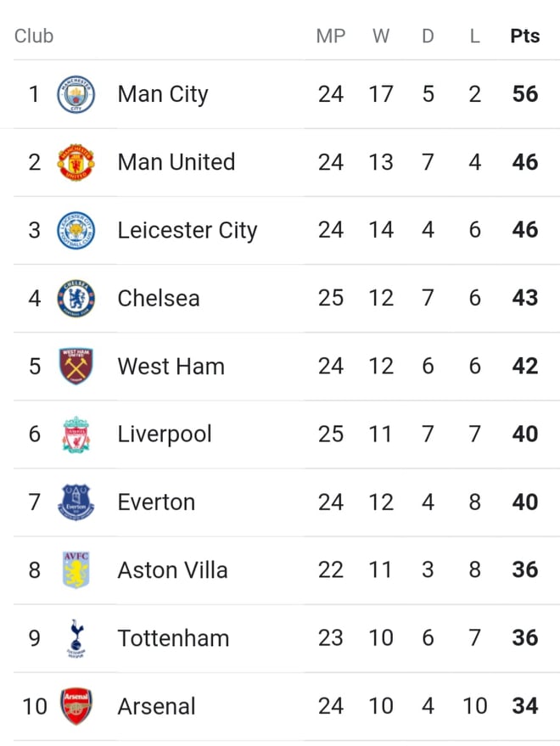
Task: Click the MP column header
Action: pos(331,36)
